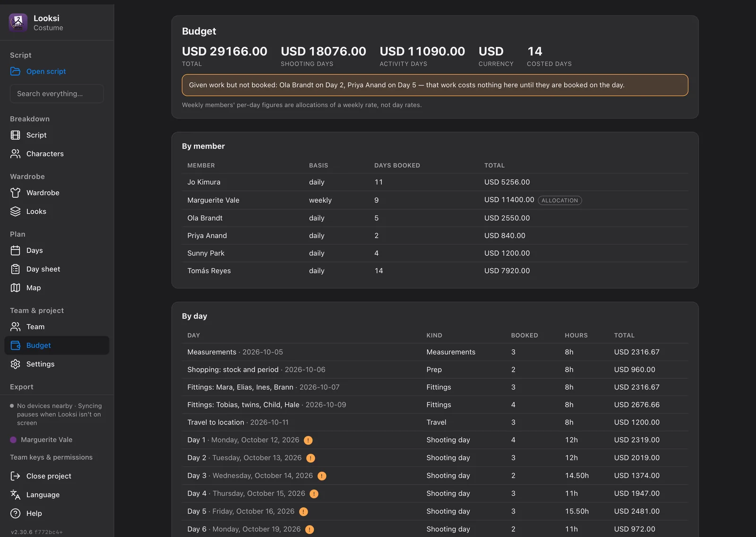Screen dimensions: 756x537
Task: Click the Language translate icon
Action: click(x=16, y=494)
